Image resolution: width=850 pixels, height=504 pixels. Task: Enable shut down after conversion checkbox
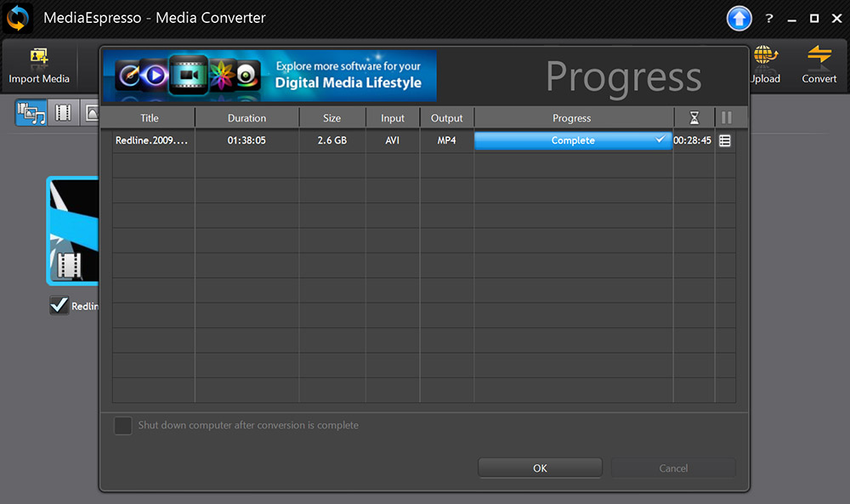click(123, 426)
